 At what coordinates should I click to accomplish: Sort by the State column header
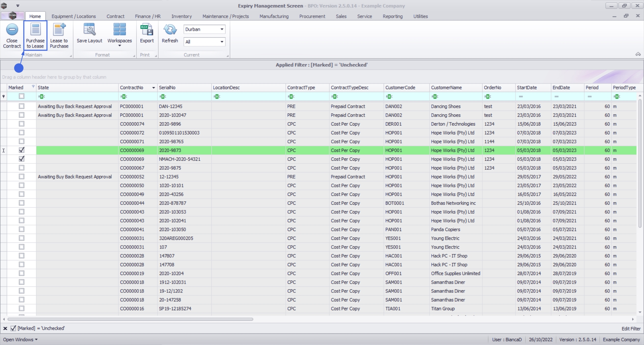(77, 87)
